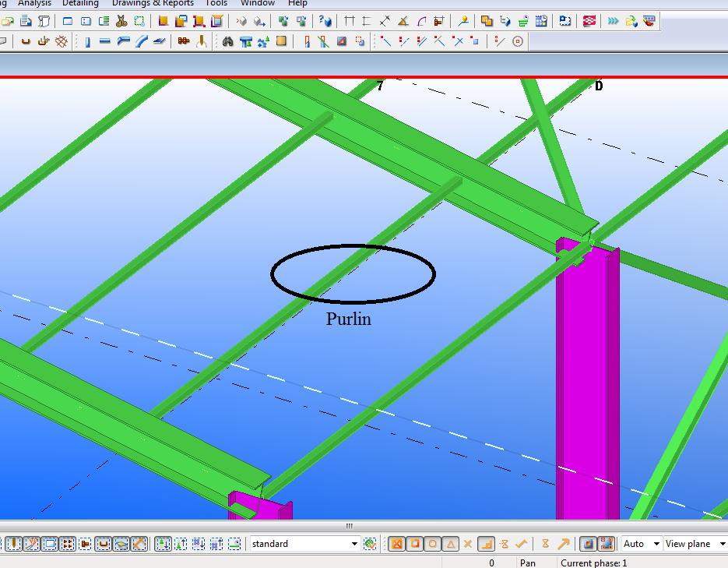This screenshot has width=728, height=568.
Task: Click the Inquire object icon with question mark
Action: coord(325,21)
